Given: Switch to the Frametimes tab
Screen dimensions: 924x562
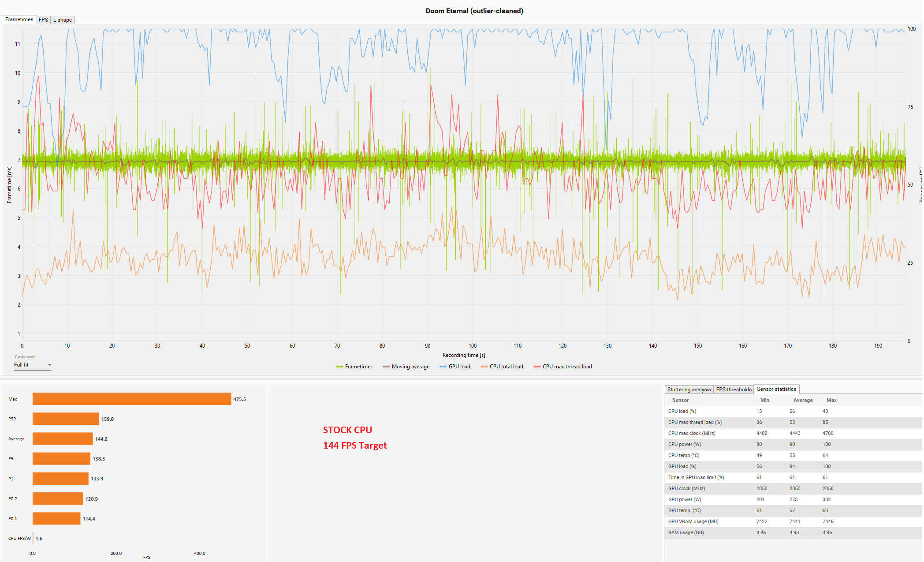Looking at the screenshot, I should pos(19,19).
